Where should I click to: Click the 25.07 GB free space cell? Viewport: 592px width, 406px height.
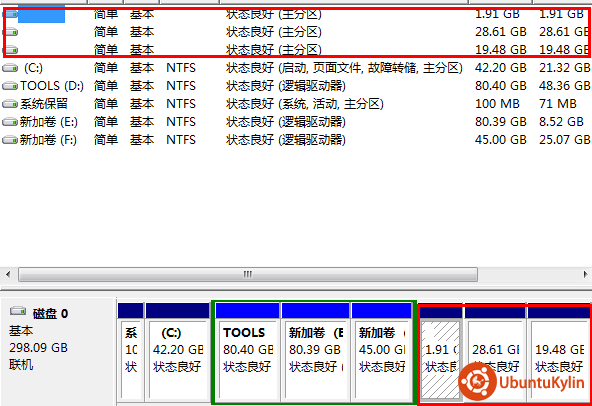(565, 140)
